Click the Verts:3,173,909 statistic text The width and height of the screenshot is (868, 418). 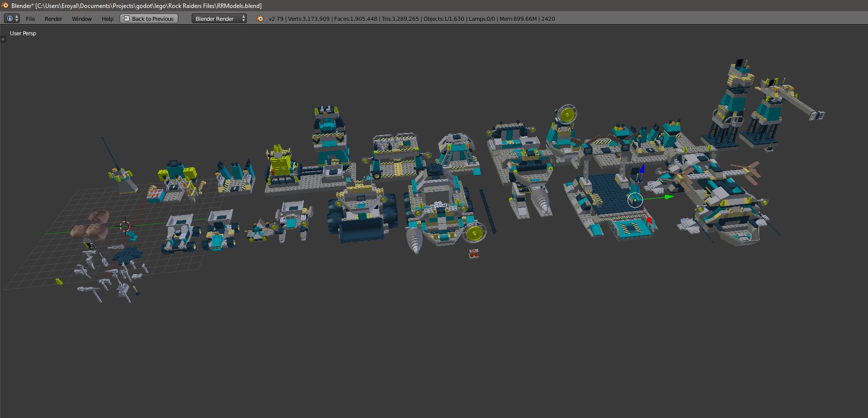pyautogui.click(x=309, y=19)
